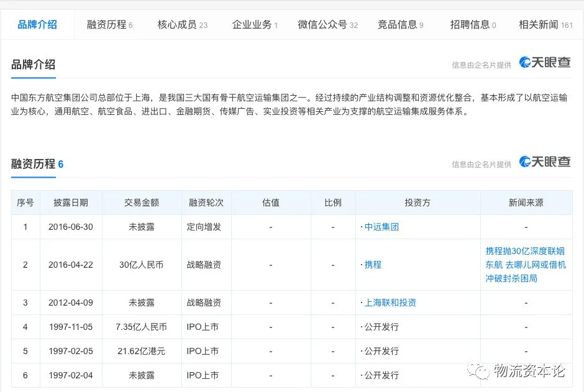
Task: Select the 企业业务 tab
Action: click(x=255, y=25)
